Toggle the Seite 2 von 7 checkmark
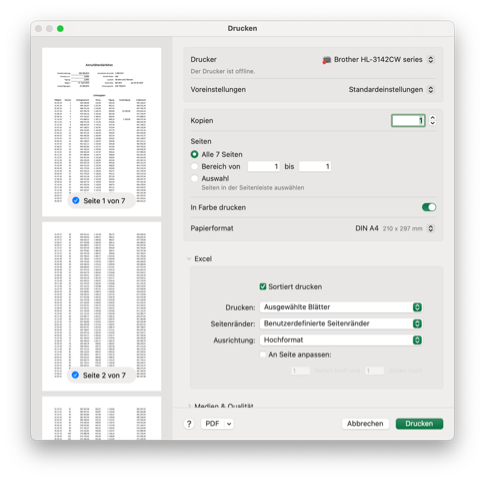The height and width of the screenshot is (481, 485). (x=75, y=375)
